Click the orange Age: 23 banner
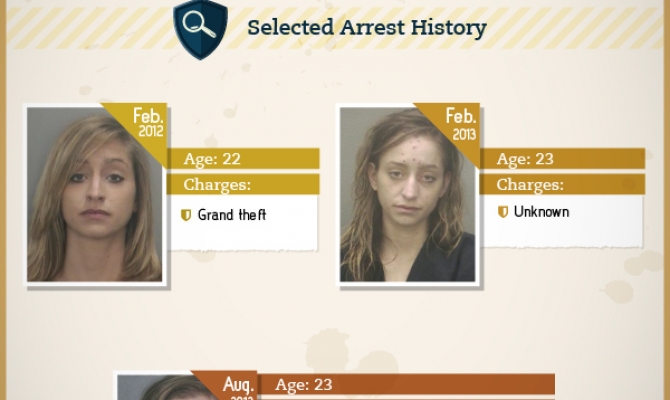Viewport: 670px width, 400px height. tap(406, 384)
